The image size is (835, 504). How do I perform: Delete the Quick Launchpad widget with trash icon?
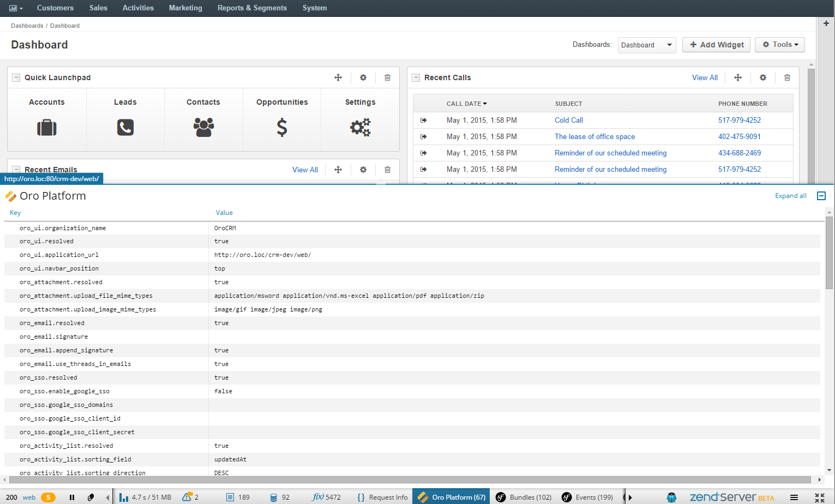388,77
